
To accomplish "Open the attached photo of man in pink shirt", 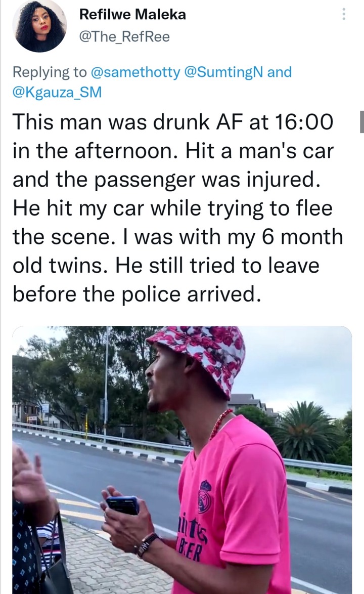I will point(182,460).
